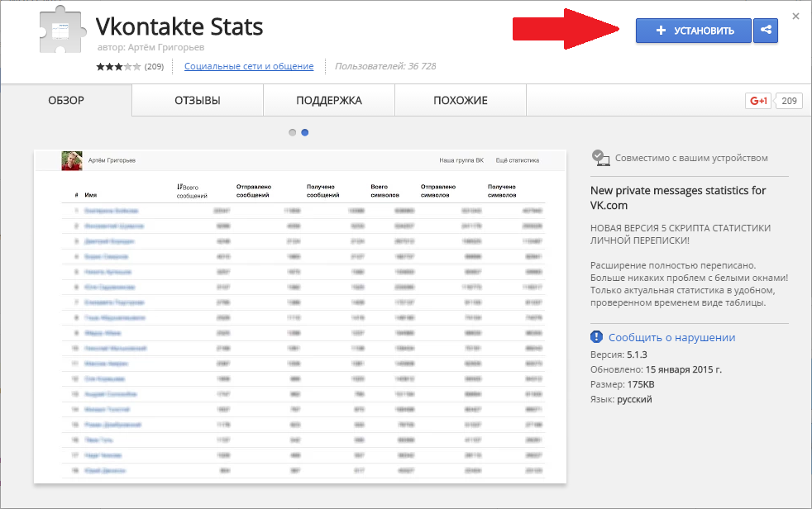
Task: Click Ещё статистика in the screenshot preview
Action: pyautogui.click(x=517, y=160)
